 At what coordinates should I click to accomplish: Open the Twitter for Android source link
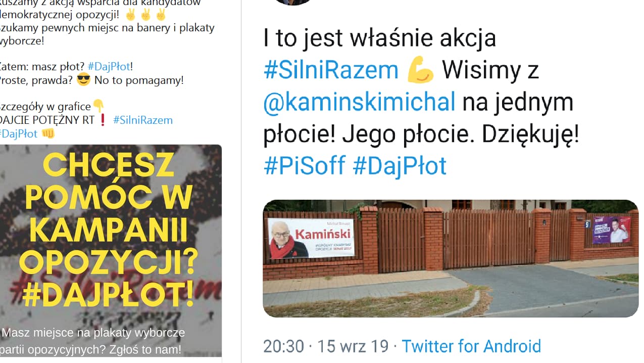point(471,346)
